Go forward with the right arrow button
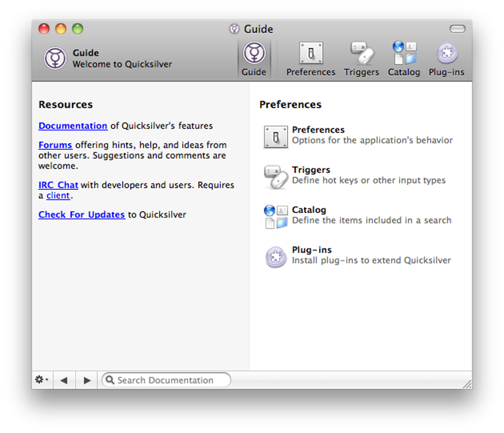This screenshot has width=504, height=433. 87,380
